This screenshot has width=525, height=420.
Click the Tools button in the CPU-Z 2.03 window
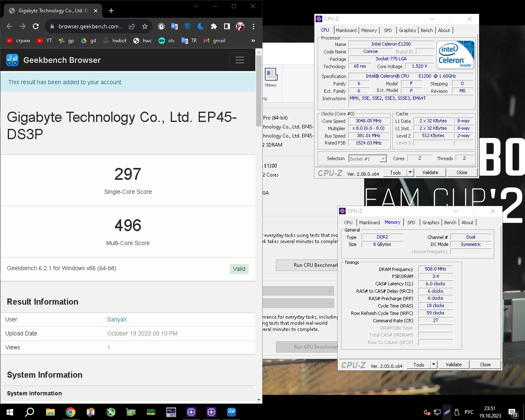[x=419, y=365]
